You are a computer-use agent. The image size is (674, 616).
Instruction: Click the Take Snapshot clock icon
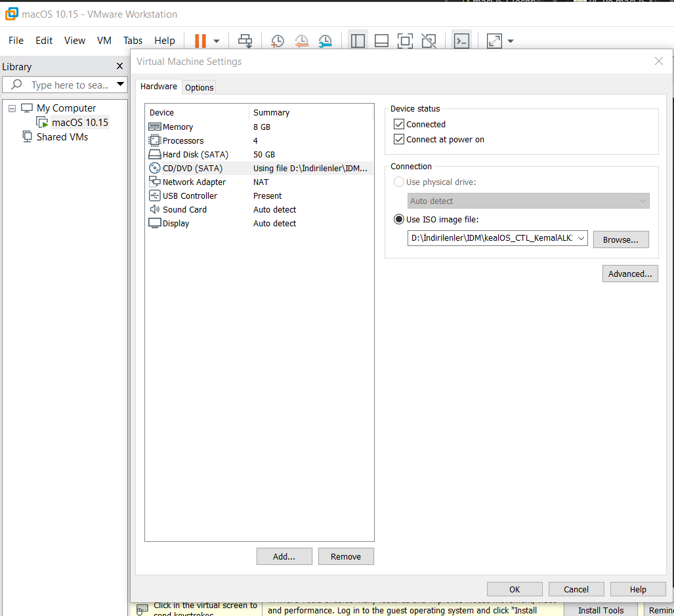[x=278, y=41]
